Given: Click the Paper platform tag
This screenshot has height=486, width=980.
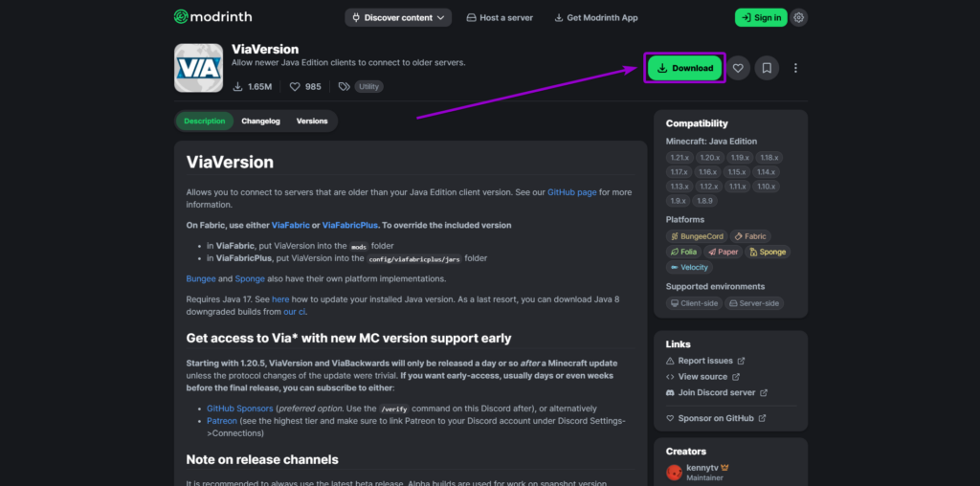Looking at the screenshot, I should [x=724, y=252].
